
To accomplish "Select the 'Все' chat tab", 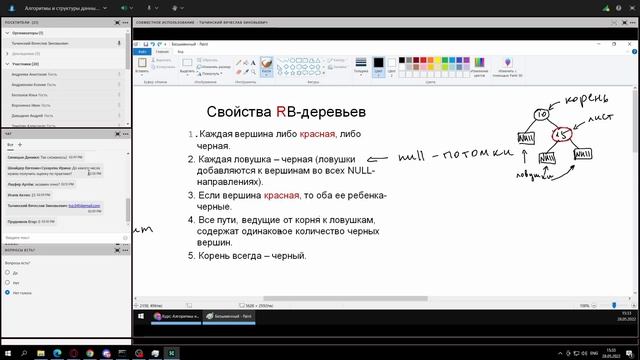I will [x=10, y=145].
